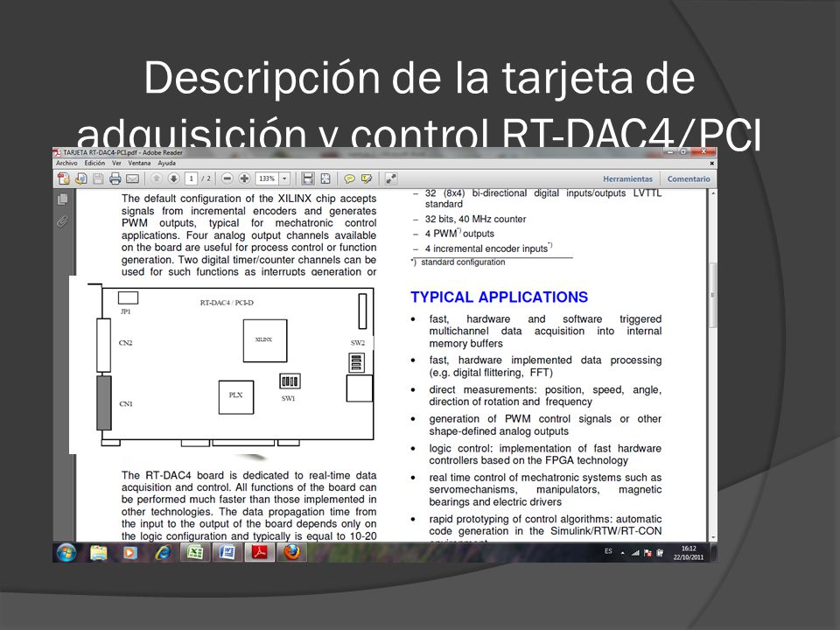This screenshot has width=840, height=630.
Task: Click the SW2 switch label
Action: point(358,343)
